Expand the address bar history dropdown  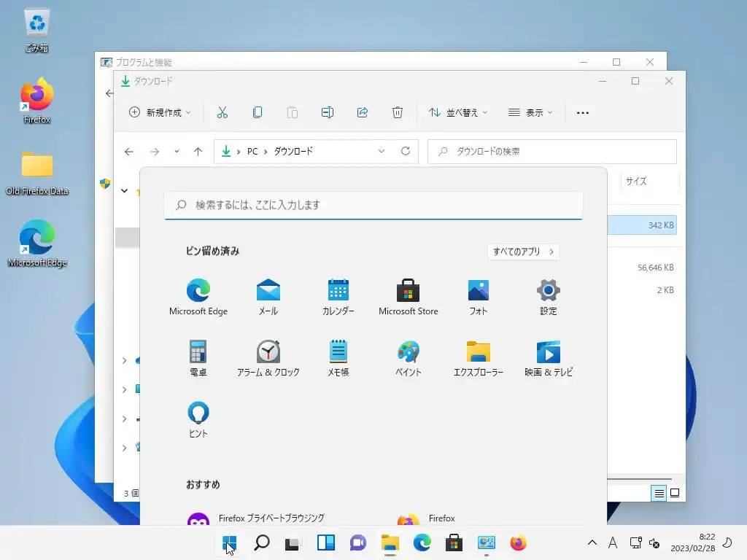[381, 151]
